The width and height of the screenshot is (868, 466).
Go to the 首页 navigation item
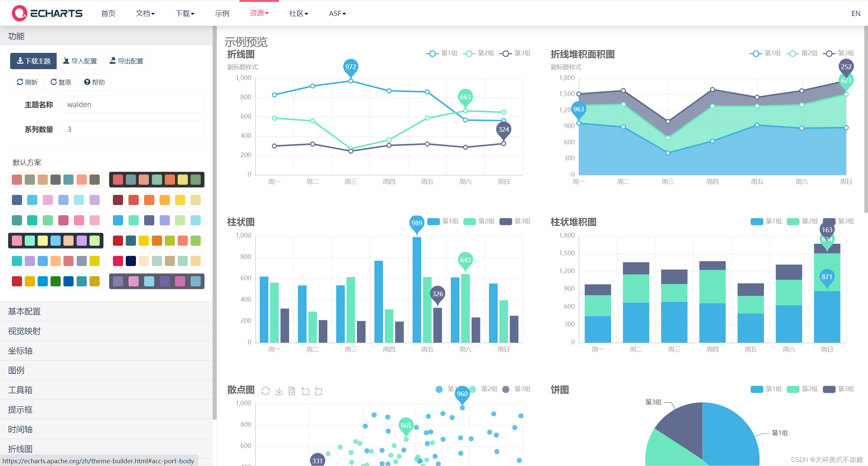pos(108,14)
